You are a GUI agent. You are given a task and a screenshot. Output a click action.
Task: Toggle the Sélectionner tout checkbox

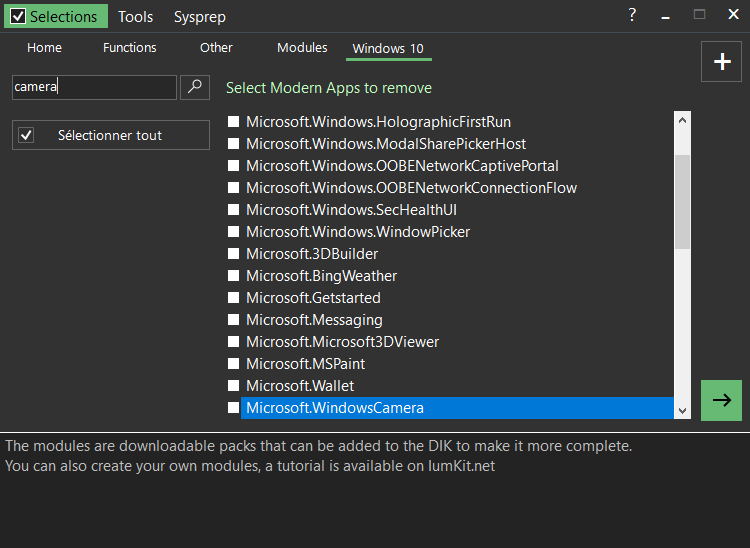[26, 135]
